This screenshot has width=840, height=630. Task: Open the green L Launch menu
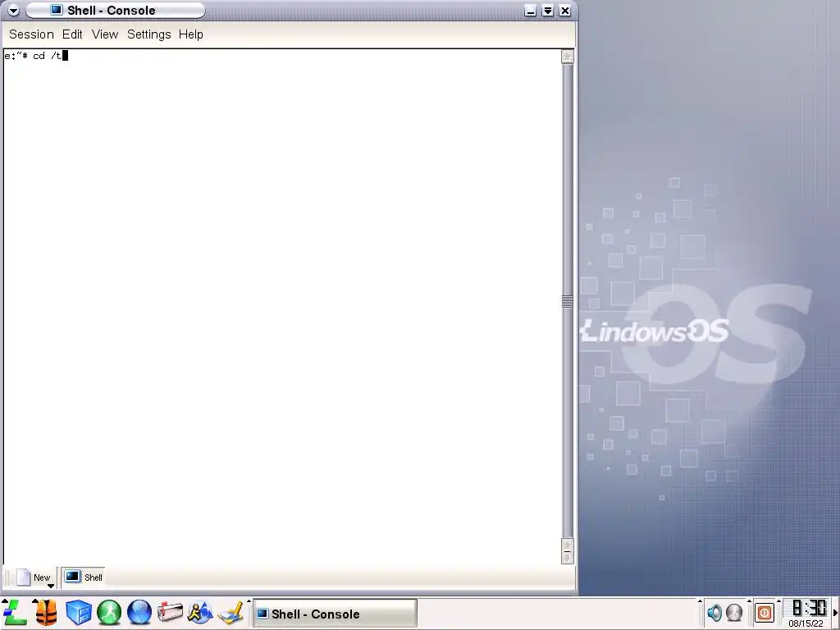(x=15, y=612)
